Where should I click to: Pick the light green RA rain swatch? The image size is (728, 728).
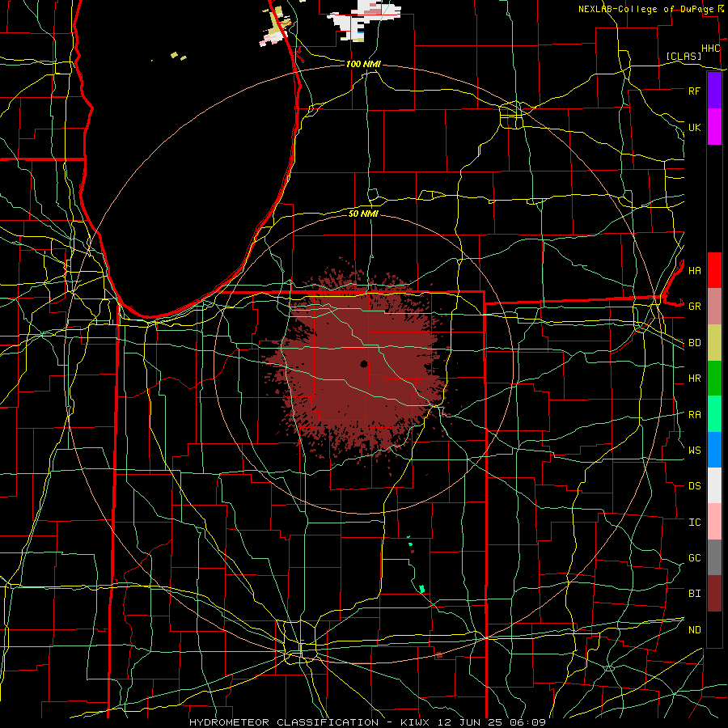[714, 414]
